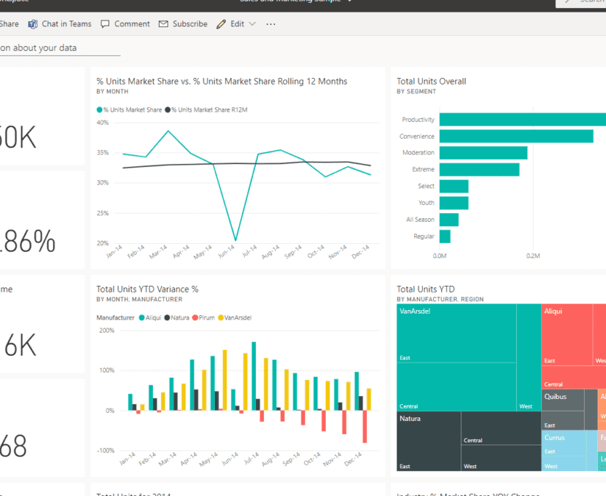Click the Subscribe button label
This screenshot has height=496, width=606.
190,24
